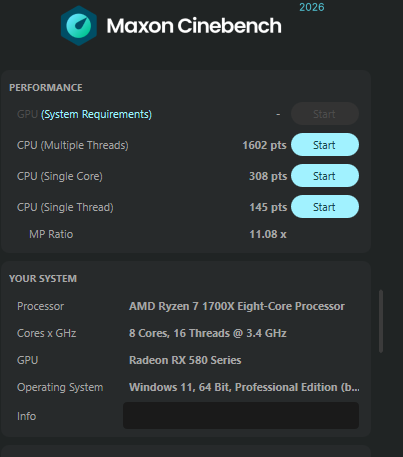Click the YOUR SYSTEM section header

tap(43, 279)
